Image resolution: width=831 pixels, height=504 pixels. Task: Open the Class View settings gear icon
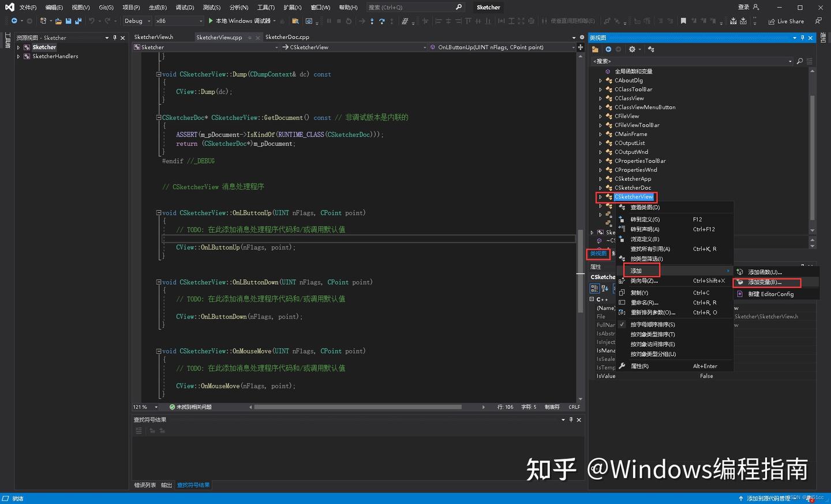point(632,49)
